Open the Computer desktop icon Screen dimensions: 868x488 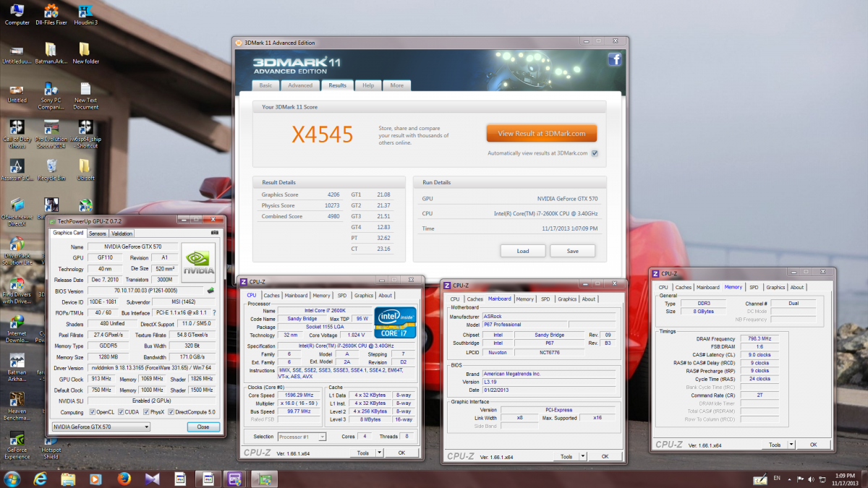point(17,14)
